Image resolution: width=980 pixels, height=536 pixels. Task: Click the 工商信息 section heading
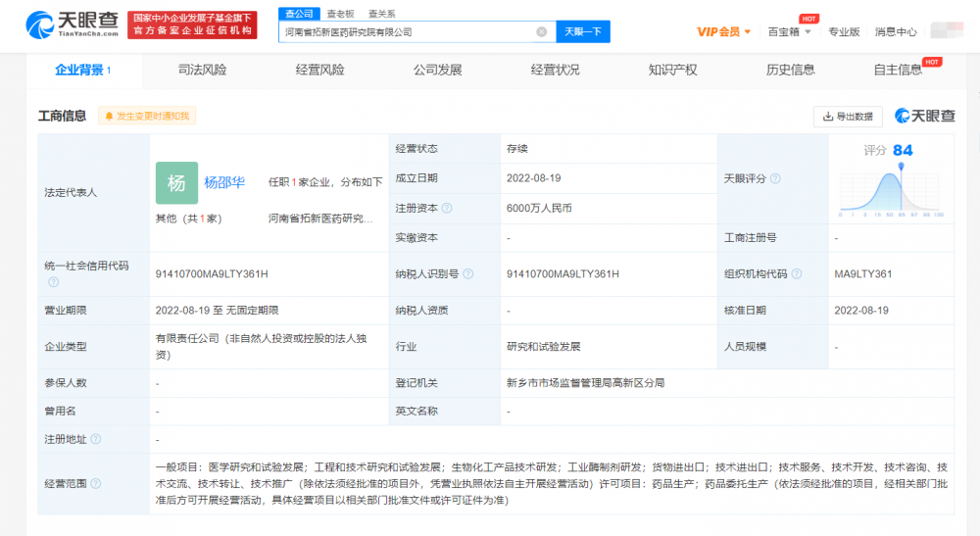(x=62, y=117)
